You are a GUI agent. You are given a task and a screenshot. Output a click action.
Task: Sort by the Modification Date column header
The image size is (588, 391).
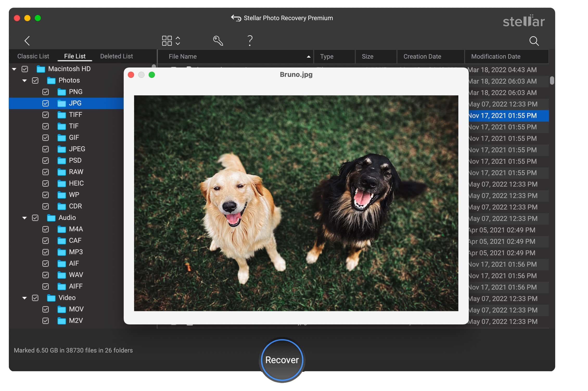496,57
